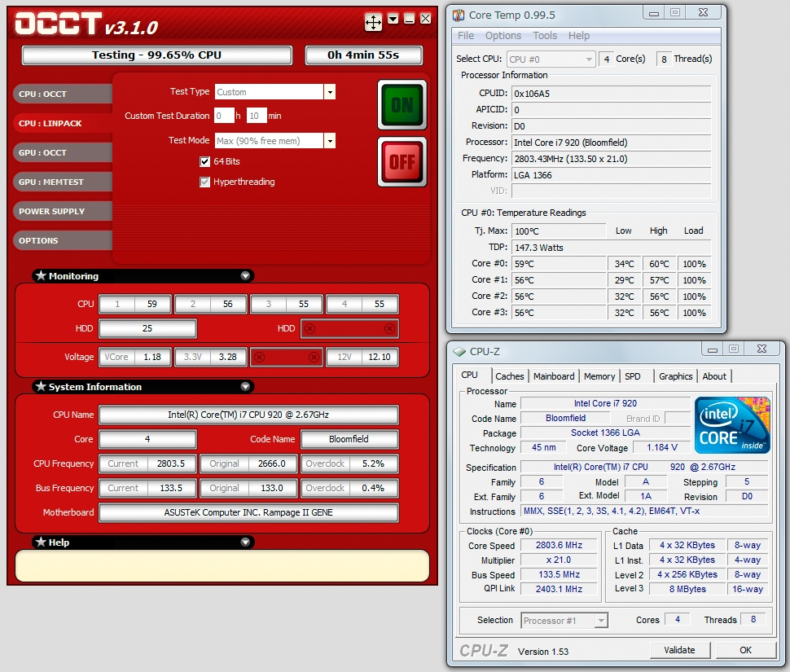Switch to Memory tab in CPU-Z
The height and width of the screenshot is (672, 790).
(599, 376)
